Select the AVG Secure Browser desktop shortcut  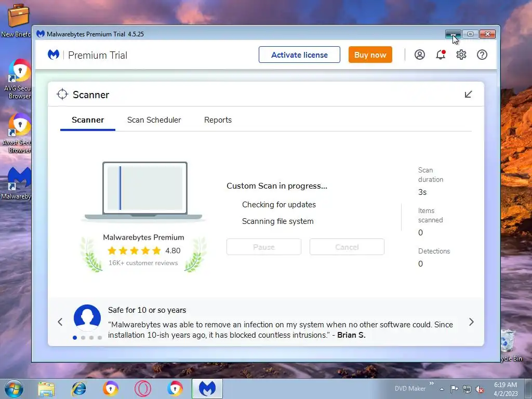tap(18, 79)
